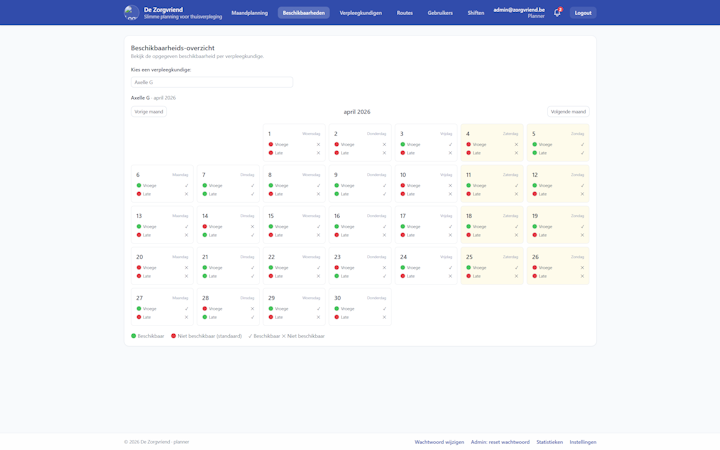The height and width of the screenshot is (450, 720).
Task: Switch to the Gebruikers tab
Action: coord(440,13)
